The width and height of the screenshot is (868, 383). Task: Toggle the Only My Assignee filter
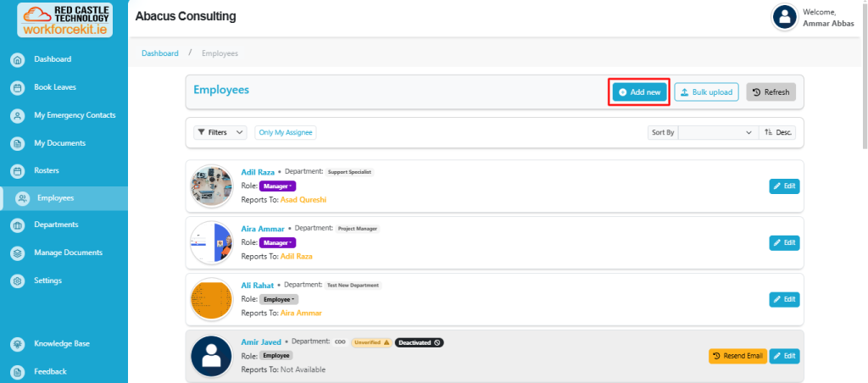click(286, 132)
